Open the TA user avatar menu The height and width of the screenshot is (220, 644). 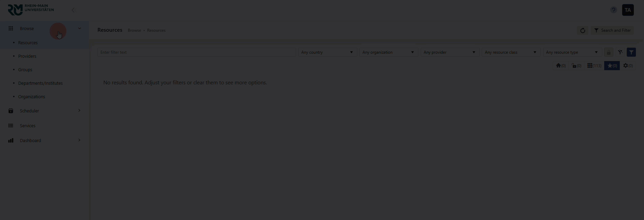point(627,10)
